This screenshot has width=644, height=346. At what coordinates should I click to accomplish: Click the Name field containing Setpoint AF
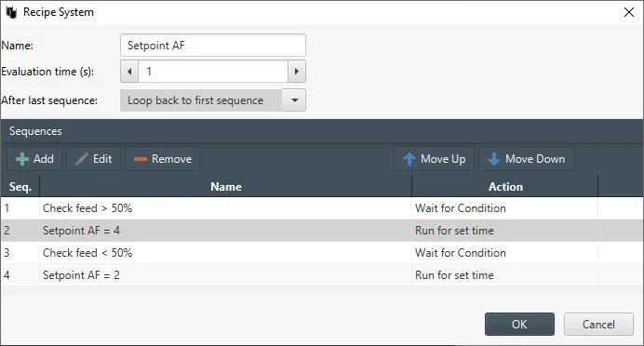tap(213, 46)
